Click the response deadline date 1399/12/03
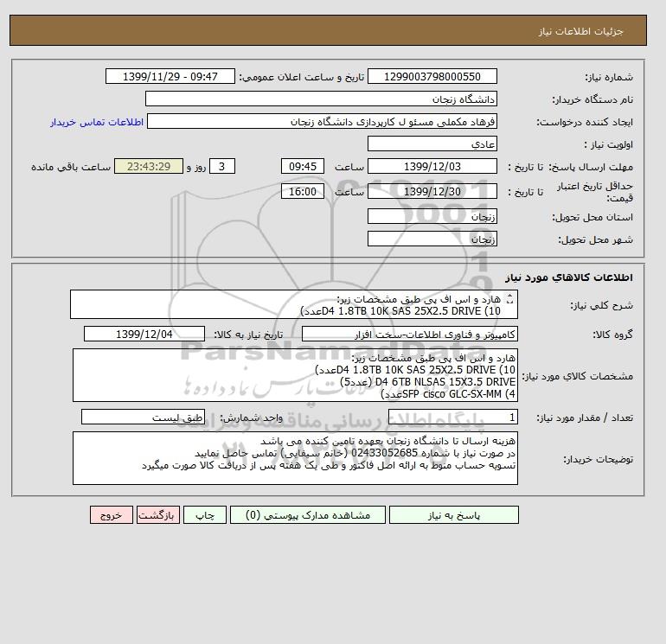This screenshot has width=666, height=644. coord(432,167)
